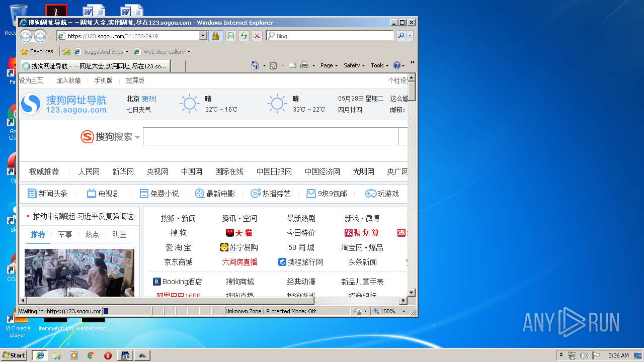The height and width of the screenshot is (362, 644).
Task: Open 玩游戏 games link
Action: [382, 194]
